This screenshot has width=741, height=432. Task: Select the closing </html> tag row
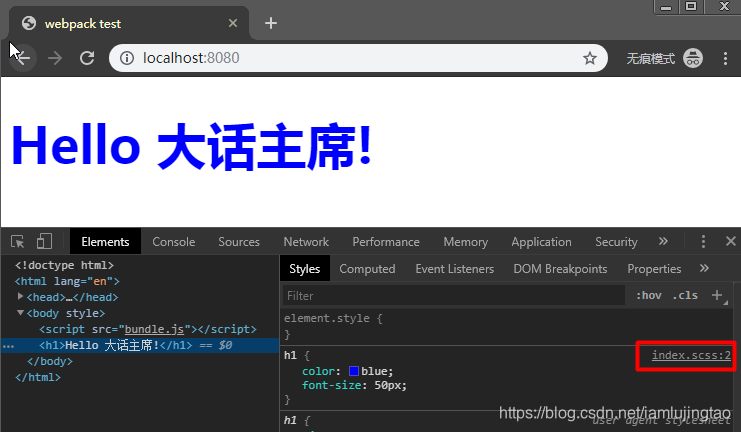click(38, 377)
